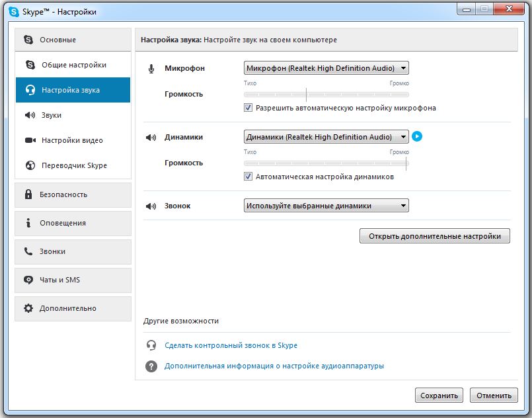Open the Звонок device dropdown
The image size is (532, 418).
click(x=326, y=206)
